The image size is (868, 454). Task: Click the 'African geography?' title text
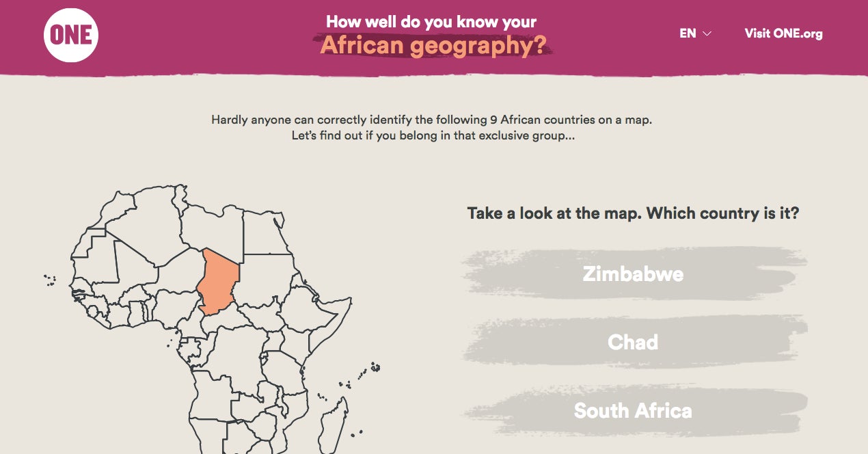pyautogui.click(x=433, y=45)
